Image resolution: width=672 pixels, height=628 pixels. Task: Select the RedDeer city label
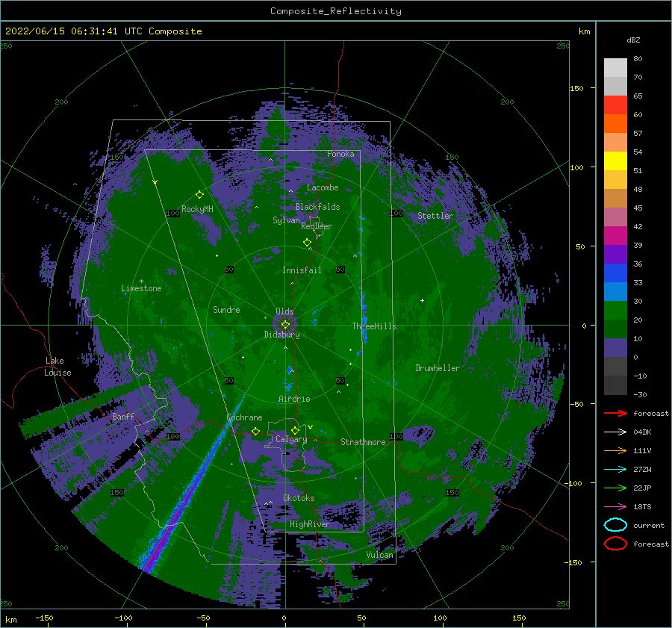317,226
